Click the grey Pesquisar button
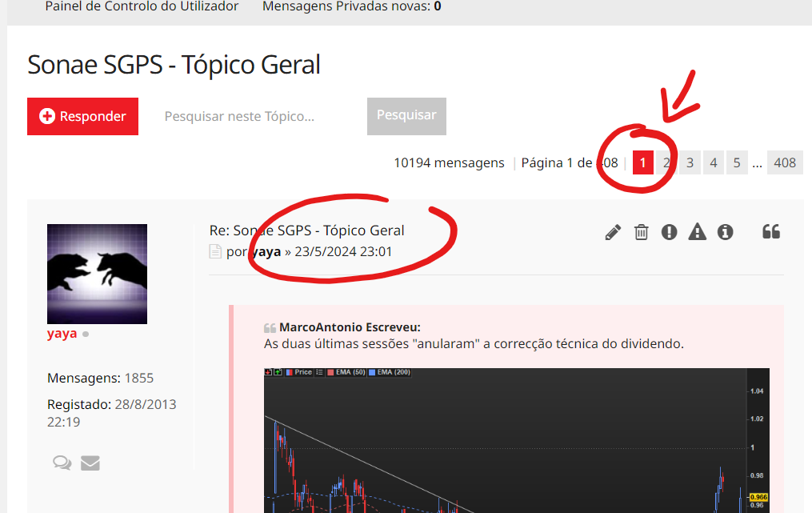The width and height of the screenshot is (812, 513). pos(406,116)
